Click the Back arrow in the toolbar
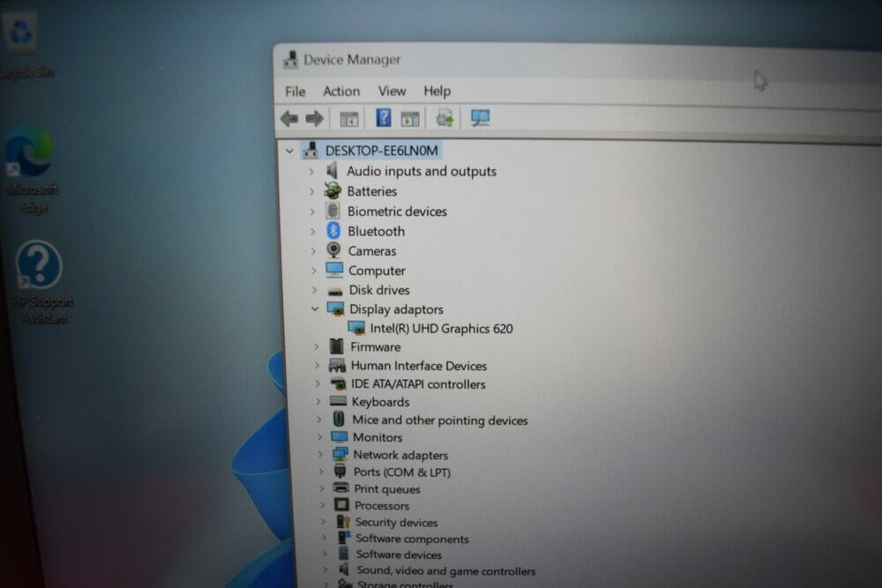 pos(289,119)
